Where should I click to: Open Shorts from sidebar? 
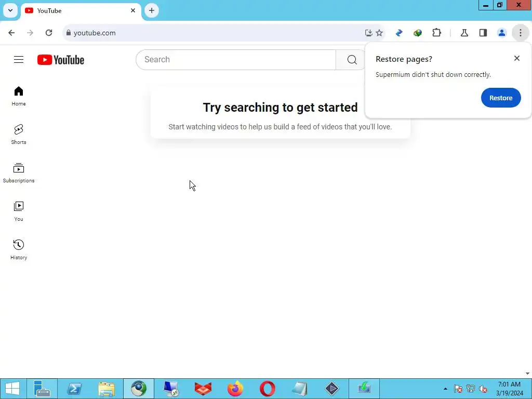[x=19, y=135]
